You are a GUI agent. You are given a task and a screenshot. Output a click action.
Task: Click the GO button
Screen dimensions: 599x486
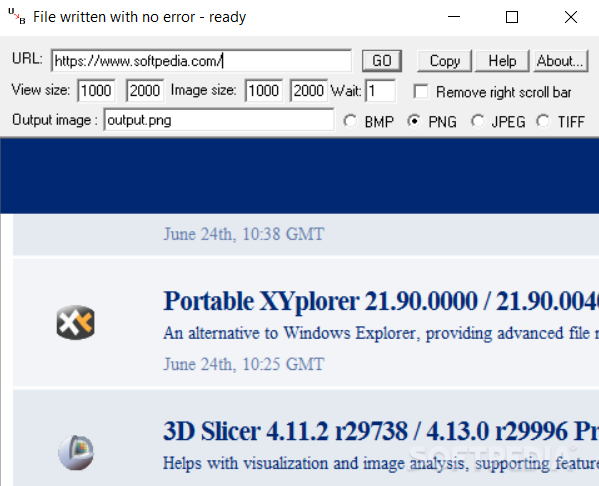[382, 61]
